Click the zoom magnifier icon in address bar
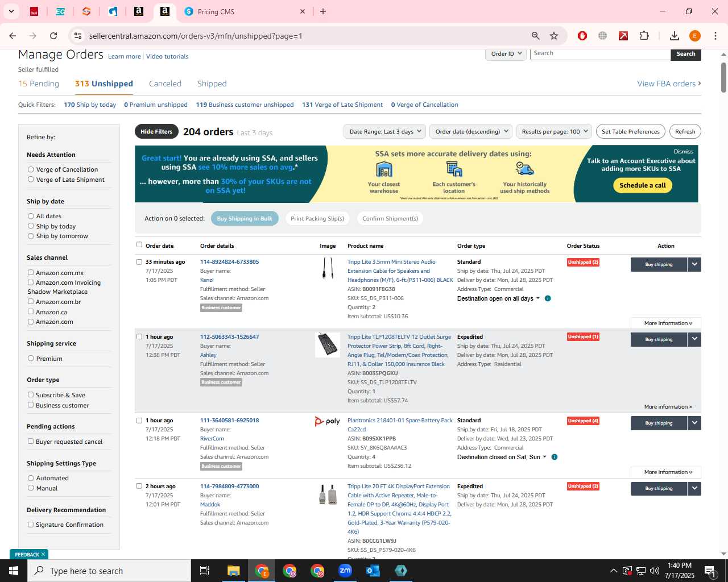Screen dimensions: 728x582 tap(535, 36)
